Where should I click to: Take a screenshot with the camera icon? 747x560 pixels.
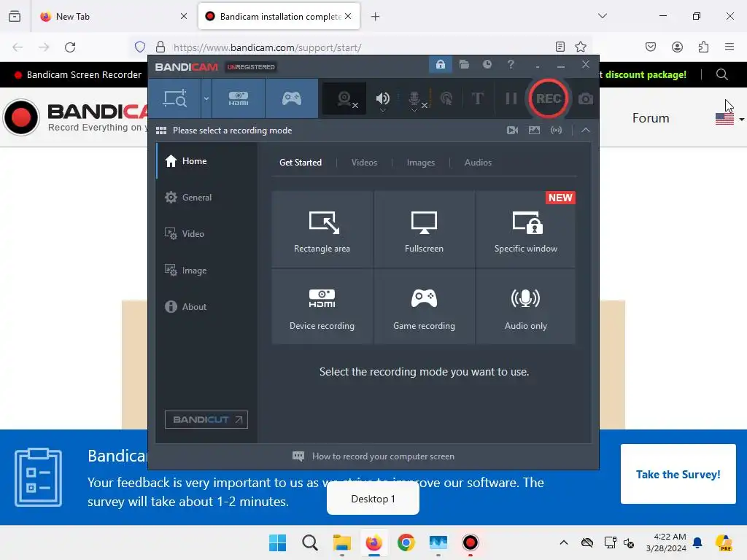586,98
